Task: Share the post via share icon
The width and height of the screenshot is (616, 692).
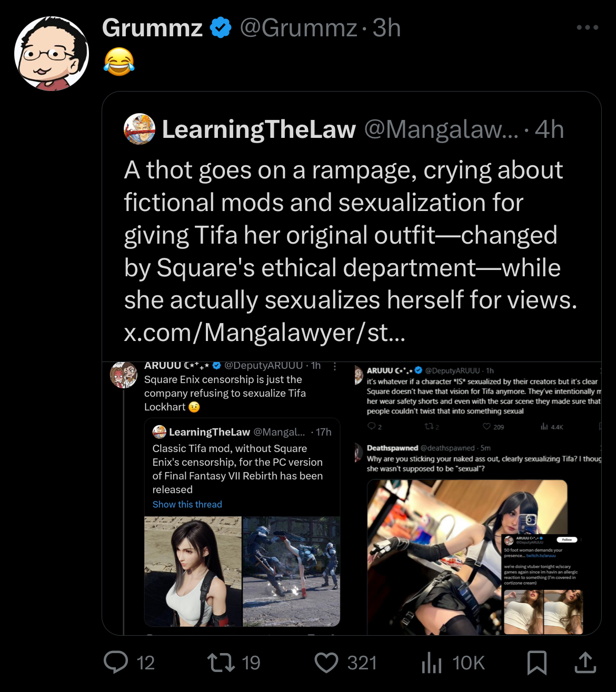Action: pos(585,663)
